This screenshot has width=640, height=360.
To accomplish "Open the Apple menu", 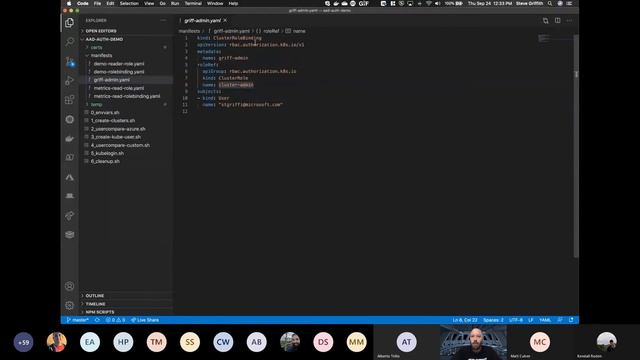I will (x=69, y=3).
